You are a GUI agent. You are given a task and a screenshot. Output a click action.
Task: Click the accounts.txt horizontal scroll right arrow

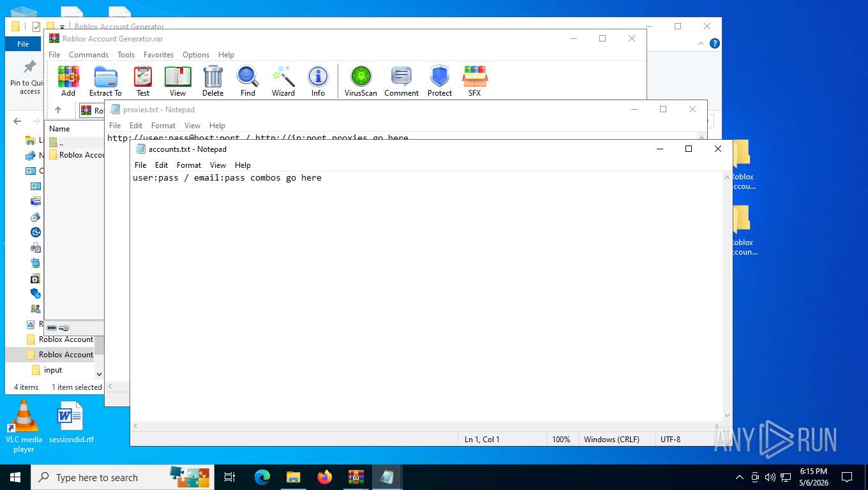(x=717, y=426)
